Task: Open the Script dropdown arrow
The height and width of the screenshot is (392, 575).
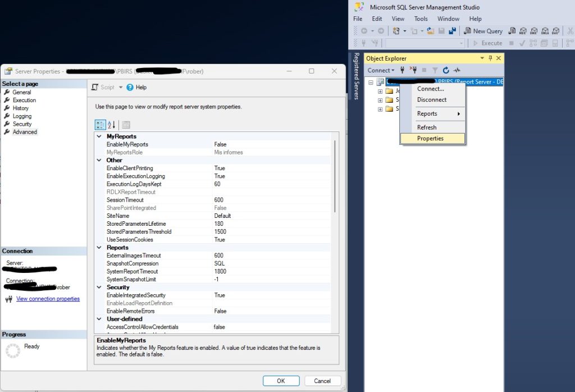Action: [121, 88]
